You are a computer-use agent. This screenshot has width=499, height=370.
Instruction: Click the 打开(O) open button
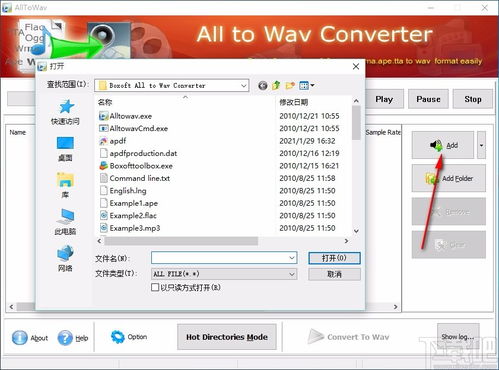334,258
